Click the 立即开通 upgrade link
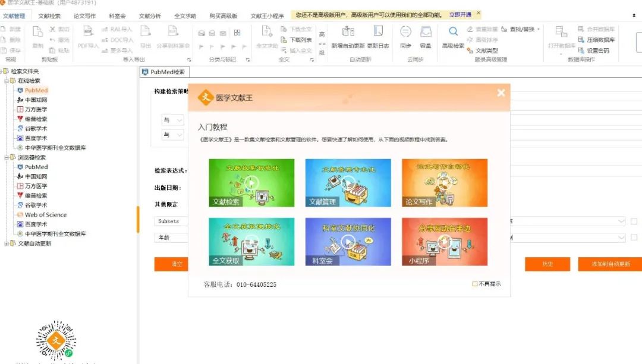642x364 pixels. pyautogui.click(x=460, y=15)
